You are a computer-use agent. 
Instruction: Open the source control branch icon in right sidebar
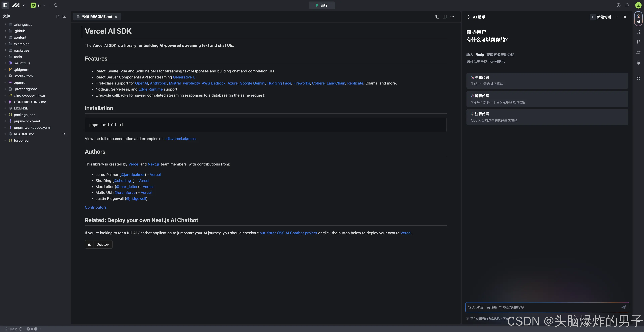pos(638,42)
